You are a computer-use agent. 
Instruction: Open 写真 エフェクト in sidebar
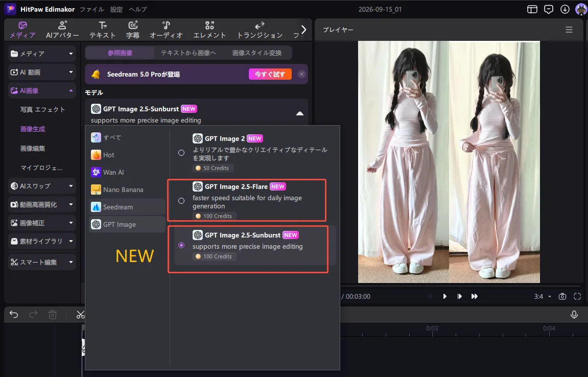pyautogui.click(x=42, y=109)
